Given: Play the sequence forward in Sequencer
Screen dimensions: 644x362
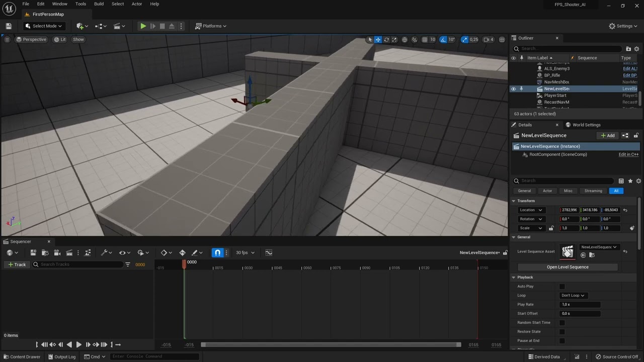Looking at the screenshot, I should (x=78, y=344).
